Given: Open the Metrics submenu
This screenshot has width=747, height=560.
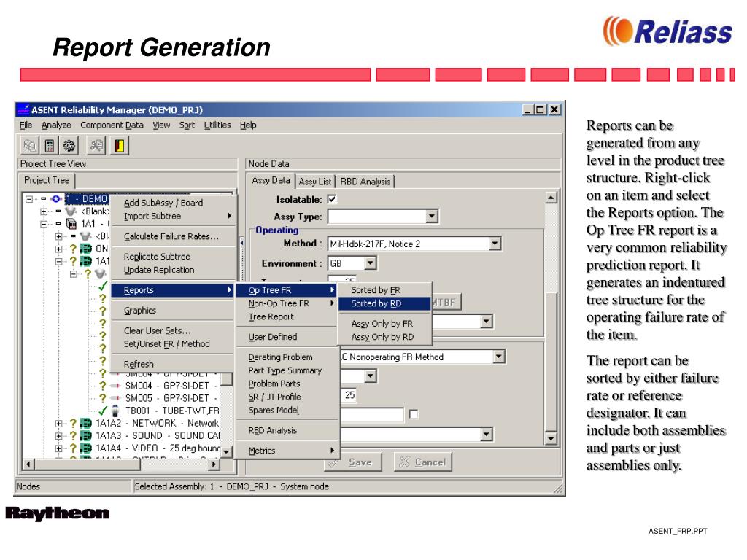Looking at the screenshot, I should click(287, 451).
